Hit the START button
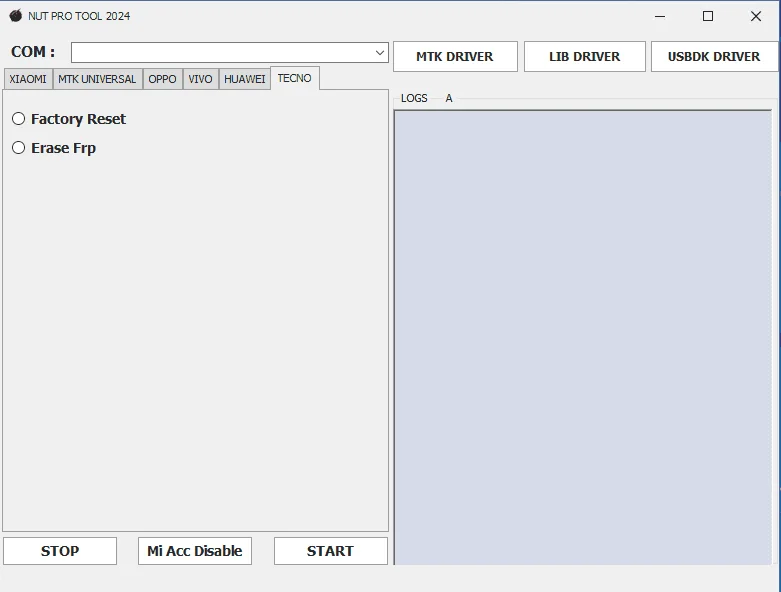This screenshot has height=592, width=781. click(330, 551)
